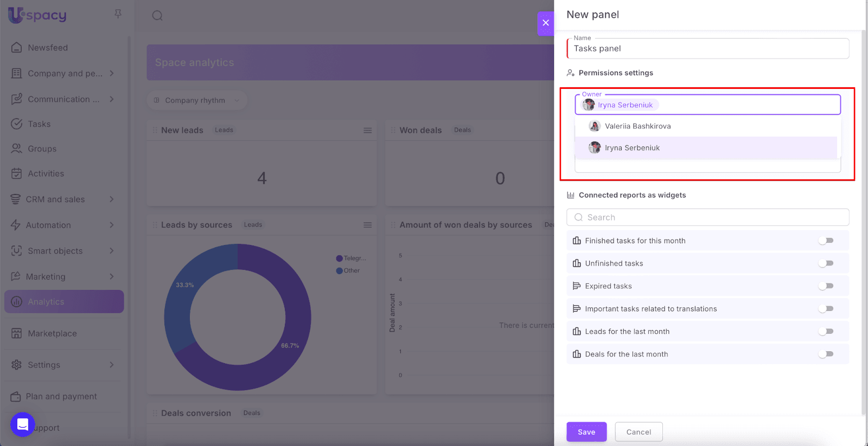Click the Tasks checkmark icon in sidebar
868x446 pixels.
point(17,124)
